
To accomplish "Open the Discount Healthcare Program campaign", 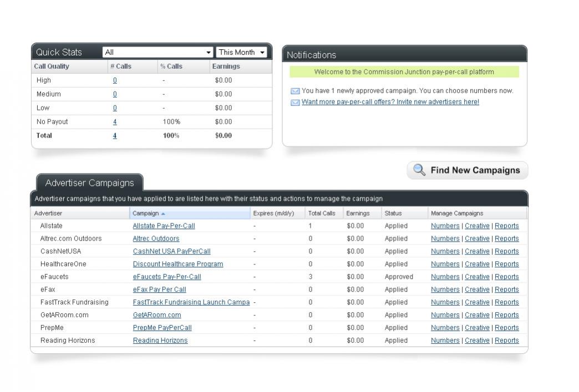I will (178, 264).
